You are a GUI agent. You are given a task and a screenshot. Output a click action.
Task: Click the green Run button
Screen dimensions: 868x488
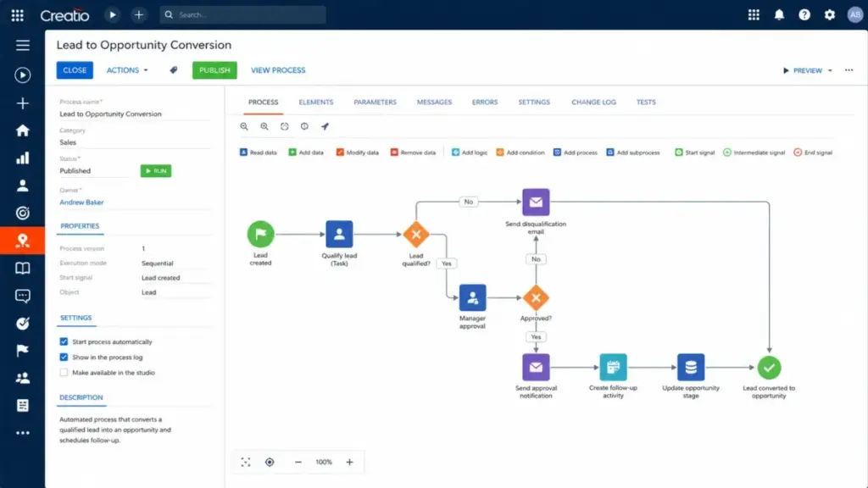pos(156,171)
